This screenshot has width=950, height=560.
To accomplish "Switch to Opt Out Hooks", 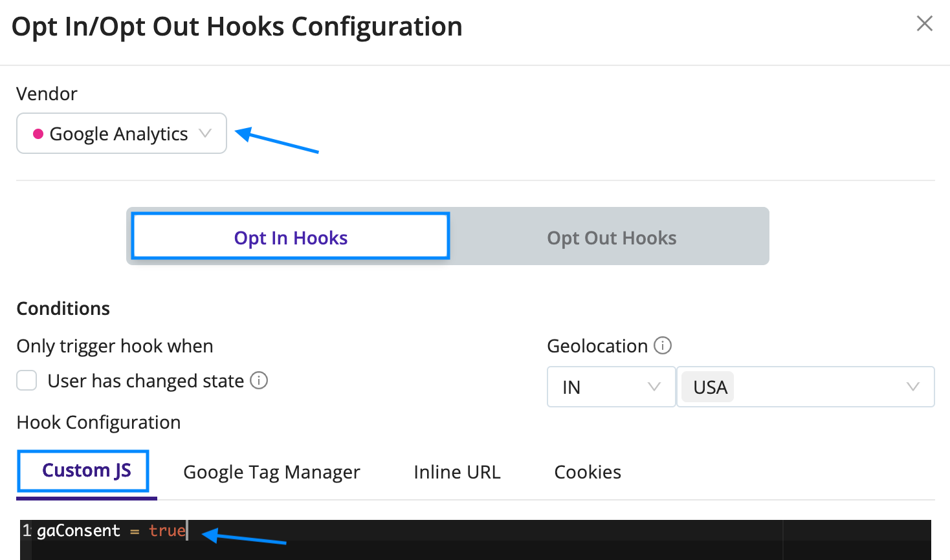I will click(612, 237).
